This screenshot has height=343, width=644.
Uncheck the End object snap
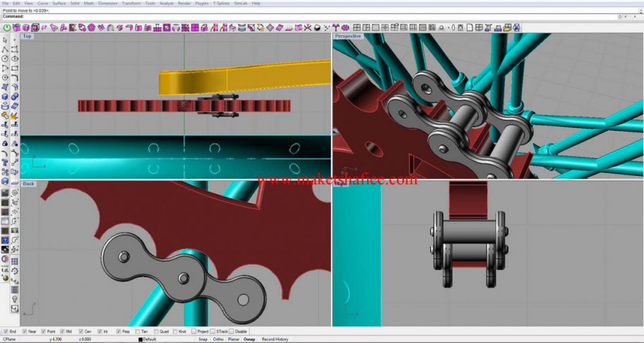[6, 331]
